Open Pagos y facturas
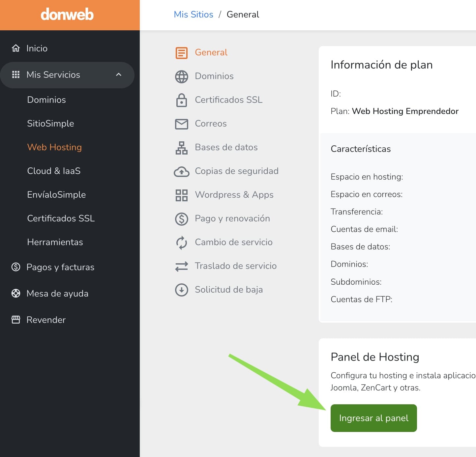Screen dimensions: 476x457 (60, 267)
